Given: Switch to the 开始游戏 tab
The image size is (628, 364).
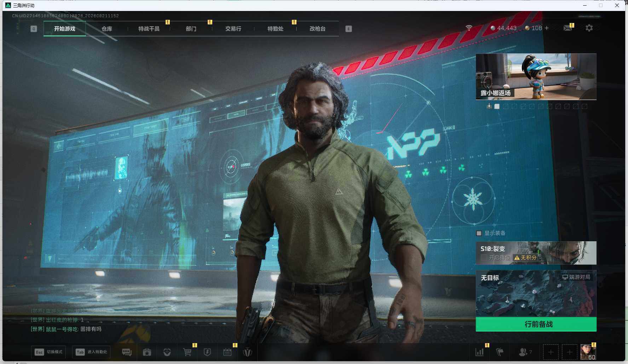Looking at the screenshot, I should (x=65, y=29).
